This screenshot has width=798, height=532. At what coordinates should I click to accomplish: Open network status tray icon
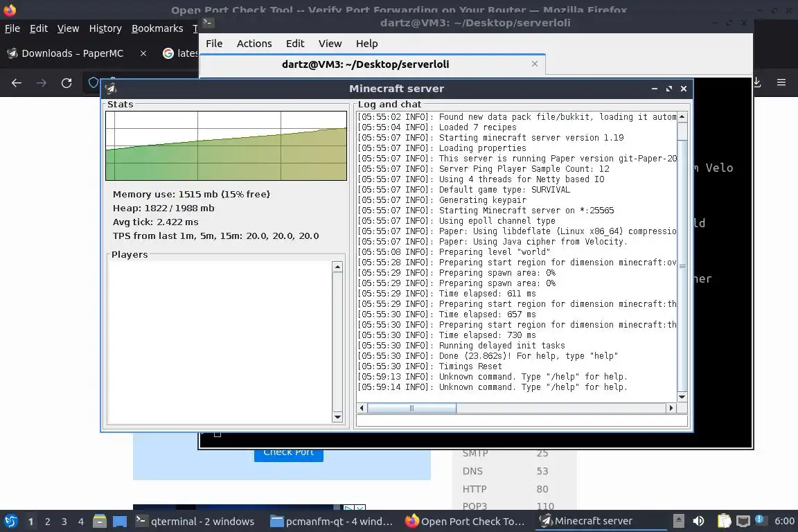[743, 521]
